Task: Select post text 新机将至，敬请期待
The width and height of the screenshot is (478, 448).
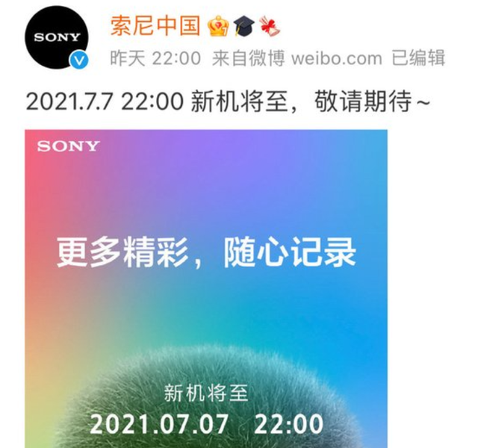Action: click(301, 102)
